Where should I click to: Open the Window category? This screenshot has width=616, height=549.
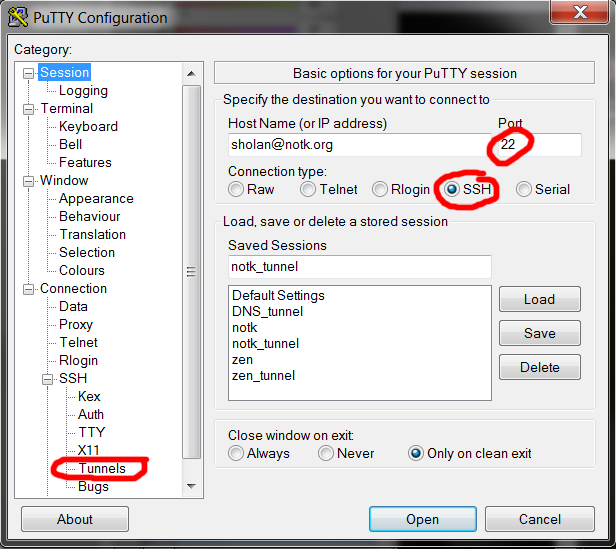coord(64,180)
